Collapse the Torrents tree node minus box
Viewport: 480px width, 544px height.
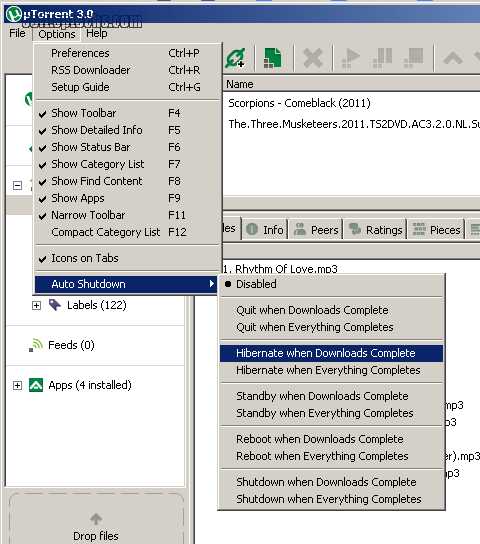pyautogui.click(x=17, y=185)
